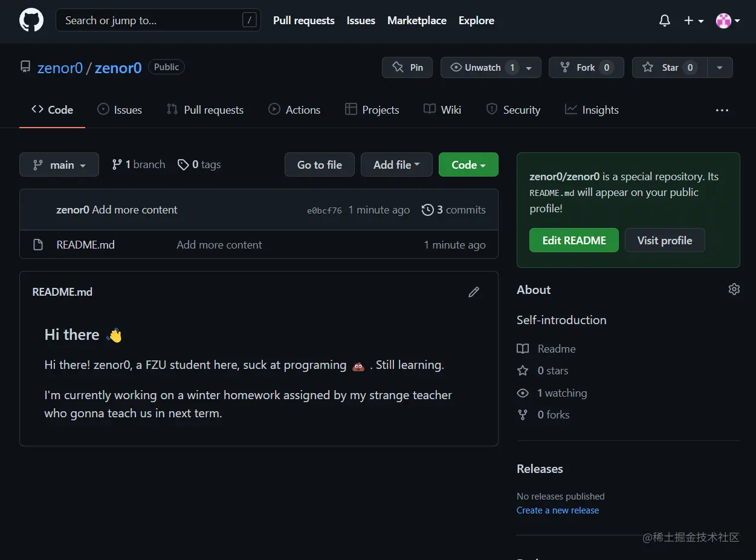Image resolution: width=756 pixels, height=560 pixels.
Task: Focus the Search or jump to field
Action: click(158, 21)
